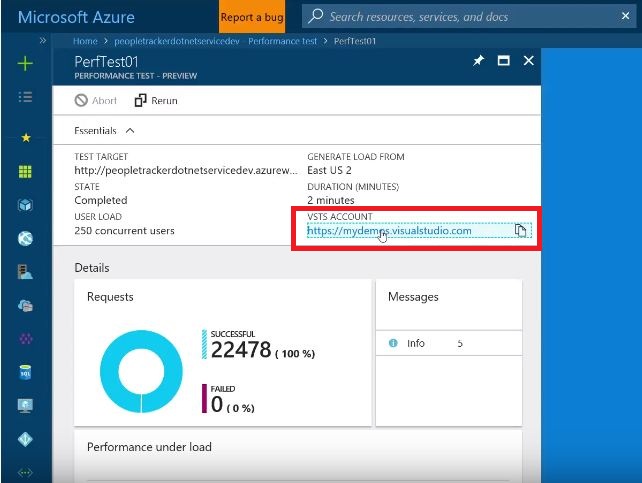Image resolution: width=642 pixels, height=483 pixels.
Task: Click the '2 minutes' duration value
Action: (331, 200)
